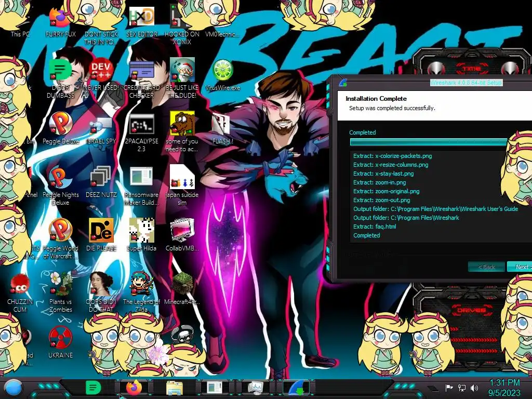Select log line 'Extract: zoom-original.png'

386,191
